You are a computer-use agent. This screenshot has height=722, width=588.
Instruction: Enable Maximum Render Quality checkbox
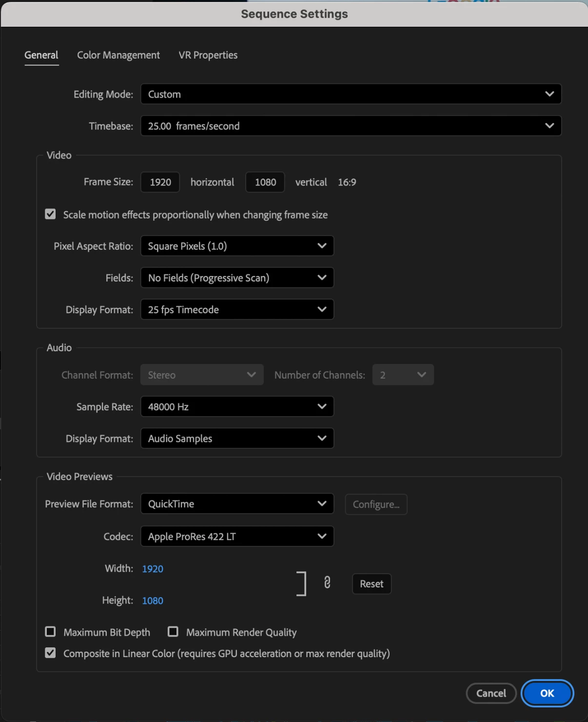173,632
